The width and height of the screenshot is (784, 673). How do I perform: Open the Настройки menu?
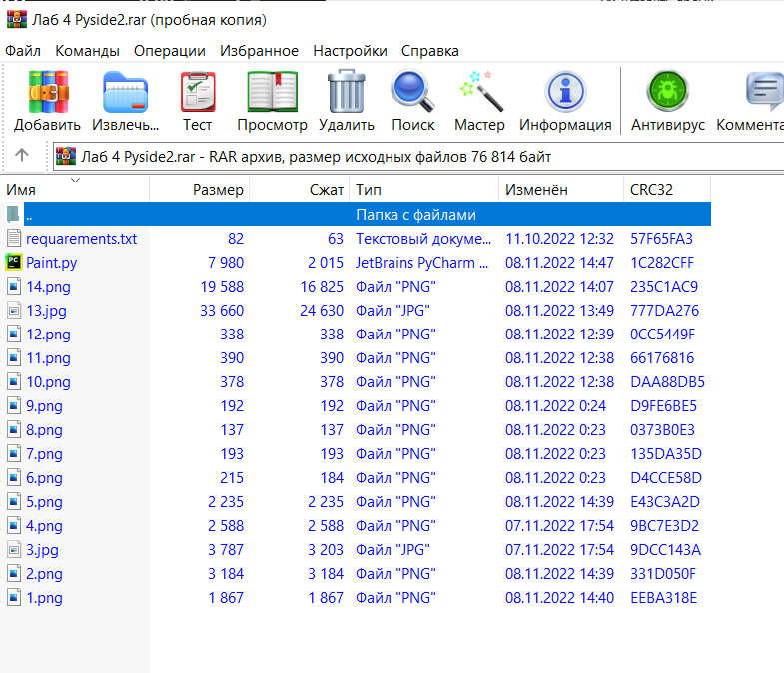point(350,50)
